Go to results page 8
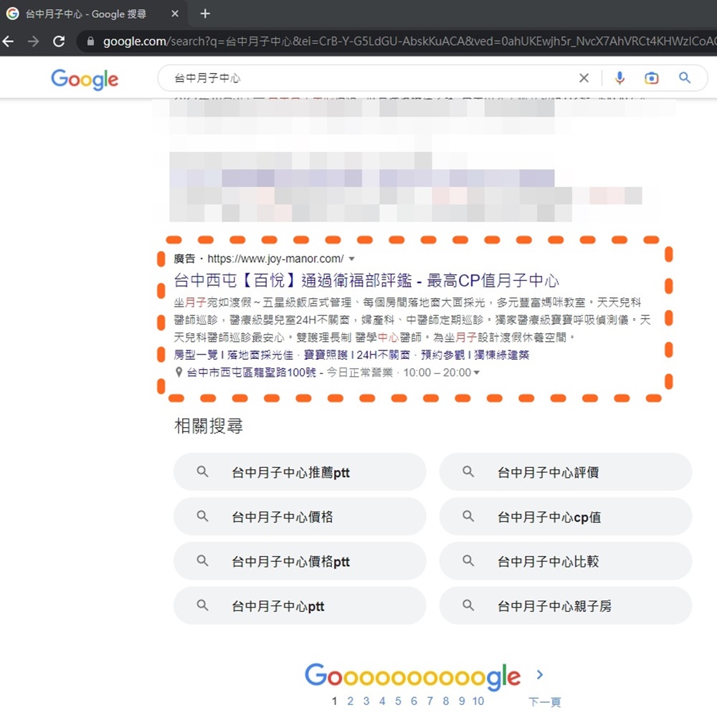Screen dimensions: 717x728 point(446,701)
